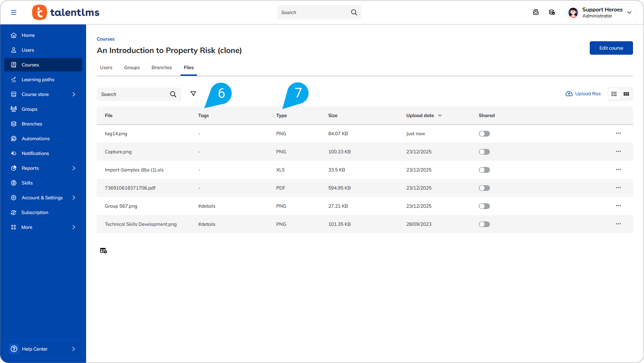Click the filter funnel icon
The height and width of the screenshot is (363, 644).
click(193, 94)
